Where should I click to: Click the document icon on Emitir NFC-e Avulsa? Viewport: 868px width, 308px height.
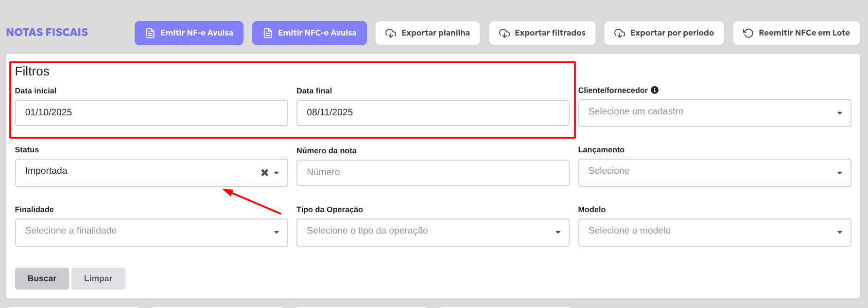[x=268, y=33]
